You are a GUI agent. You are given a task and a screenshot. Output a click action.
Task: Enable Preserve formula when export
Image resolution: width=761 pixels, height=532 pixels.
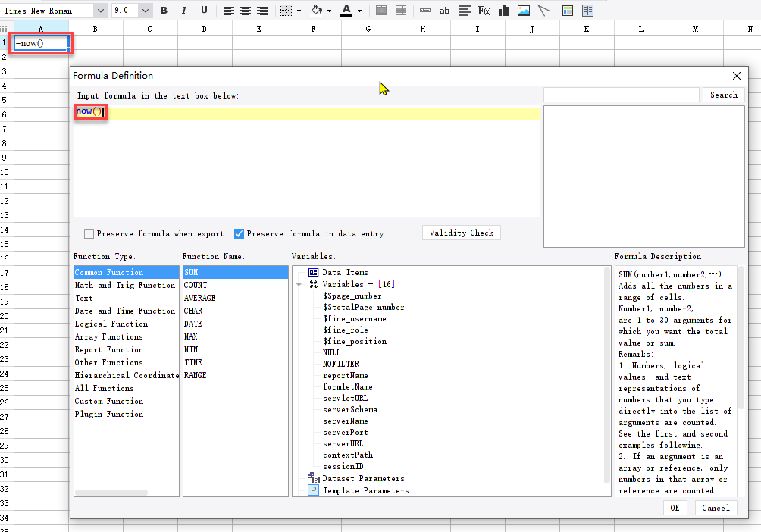(x=89, y=233)
